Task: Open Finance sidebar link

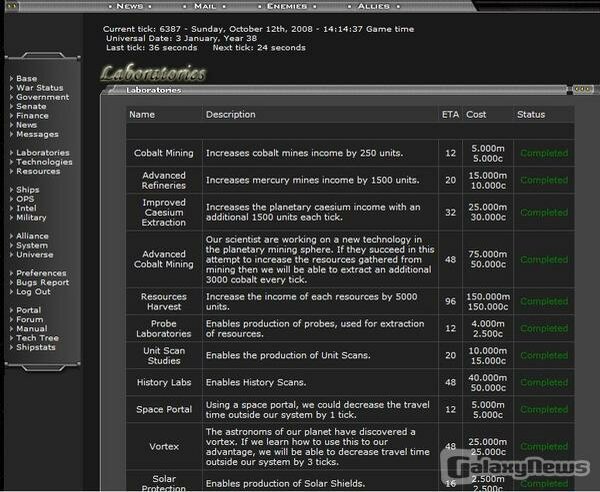Action: tap(32, 116)
